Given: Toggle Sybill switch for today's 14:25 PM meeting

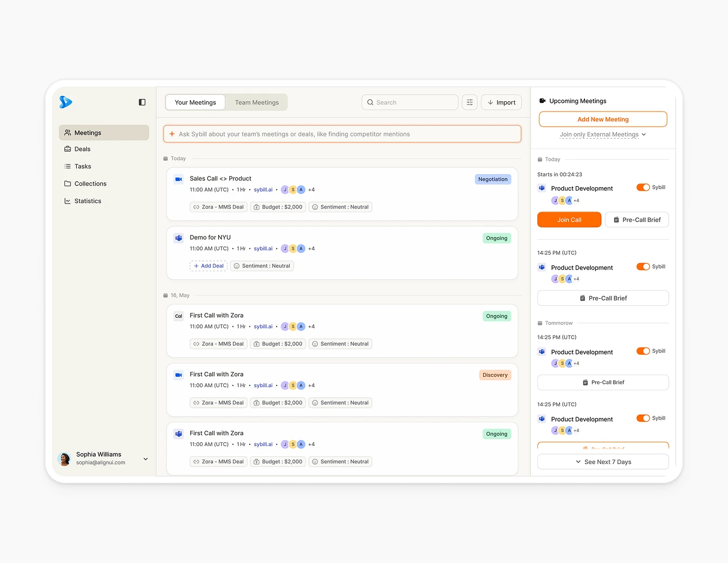Looking at the screenshot, I should coord(643,266).
